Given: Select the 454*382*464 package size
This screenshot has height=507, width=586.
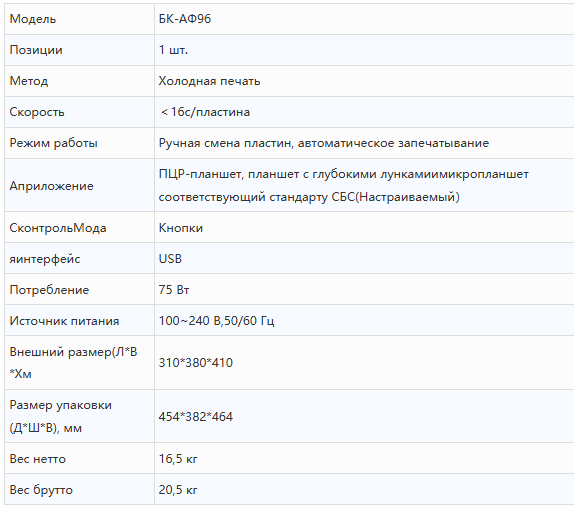Looking at the screenshot, I should (x=195, y=416).
